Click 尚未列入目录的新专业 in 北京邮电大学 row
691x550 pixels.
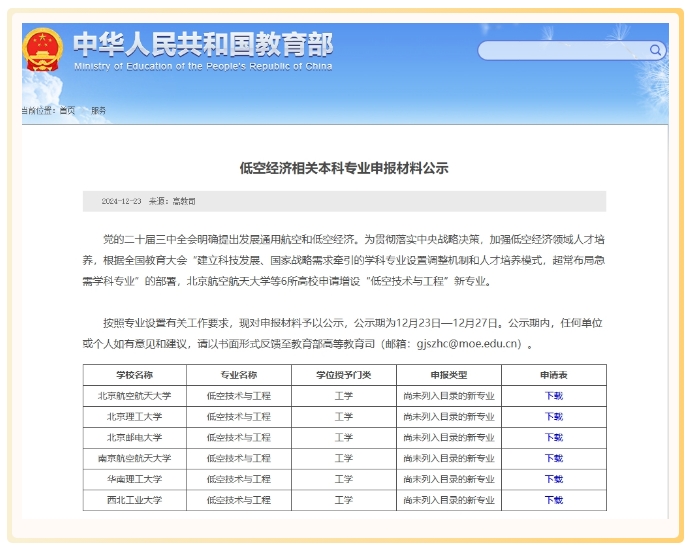449,437
